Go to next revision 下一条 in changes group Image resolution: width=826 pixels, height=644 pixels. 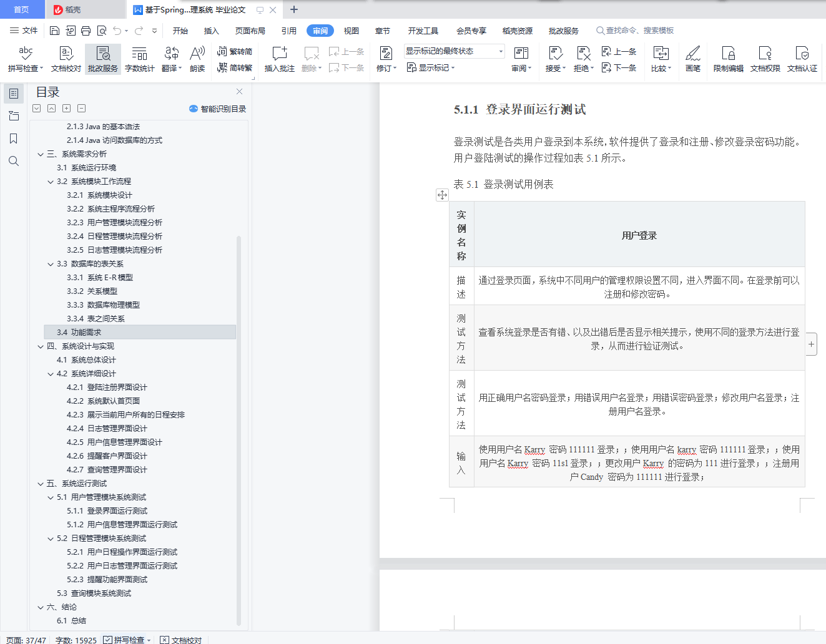[619, 67]
